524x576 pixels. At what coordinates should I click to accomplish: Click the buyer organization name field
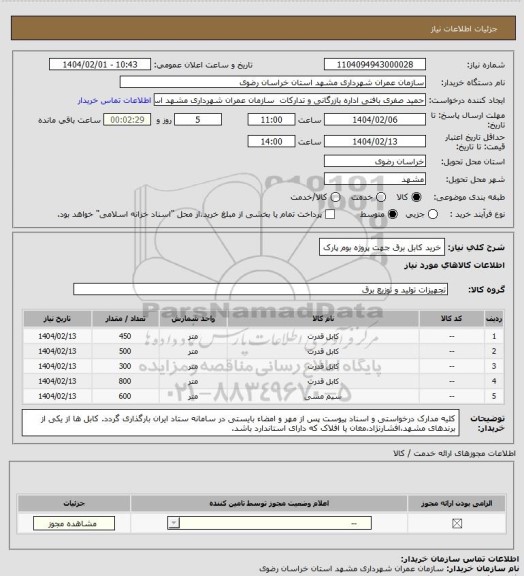(x=273, y=82)
